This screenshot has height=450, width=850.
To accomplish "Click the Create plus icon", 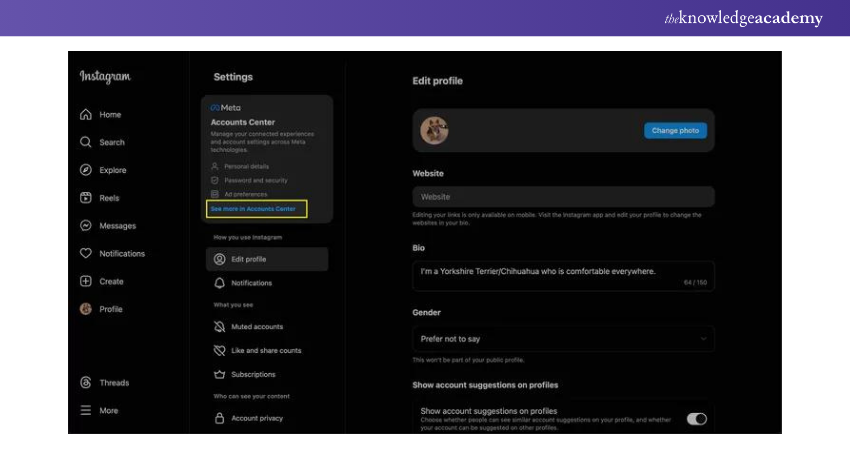I will pyautogui.click(x=86, y=281).
